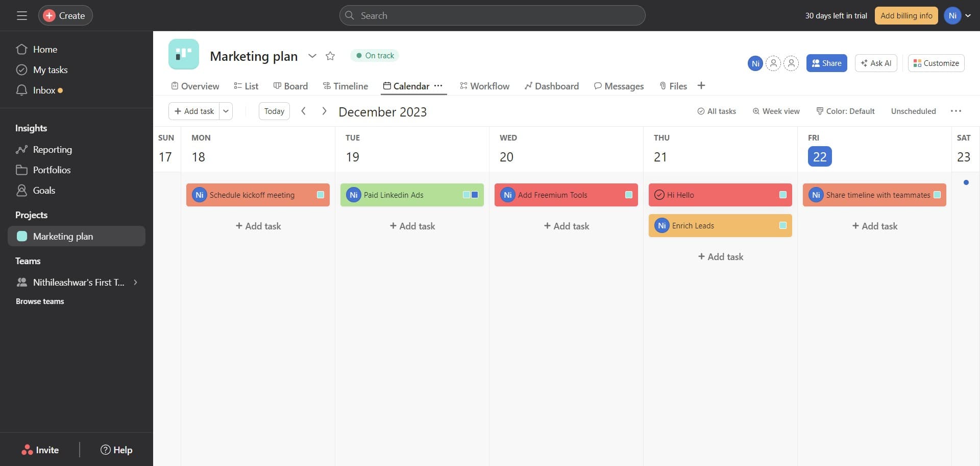This screenshot has height=466, width=980.
Task: Click the Search field
Action: pyautogui.click(x=492, y=15)
